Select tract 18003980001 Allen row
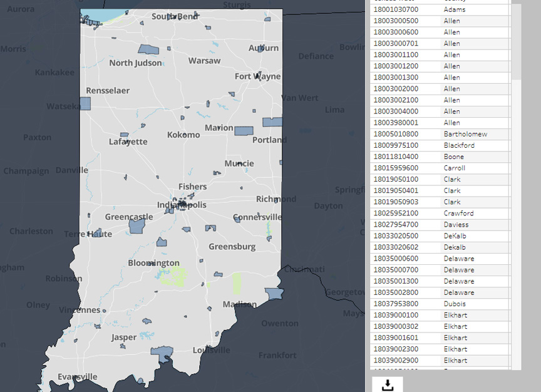Image resolution: width=541 pixels, height=392 pixels. (x=440, y=123)
